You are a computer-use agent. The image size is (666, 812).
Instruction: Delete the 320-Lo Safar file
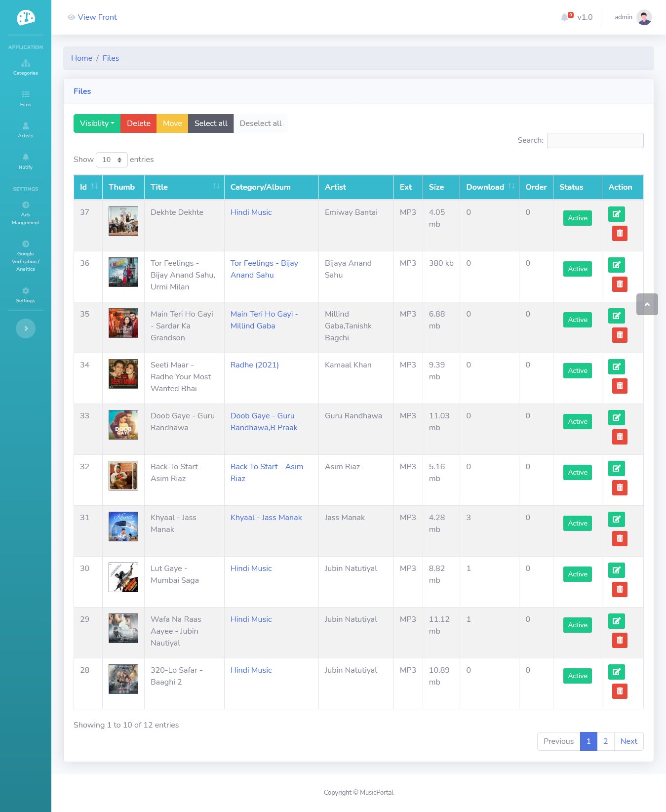click(x=620, y=691)
